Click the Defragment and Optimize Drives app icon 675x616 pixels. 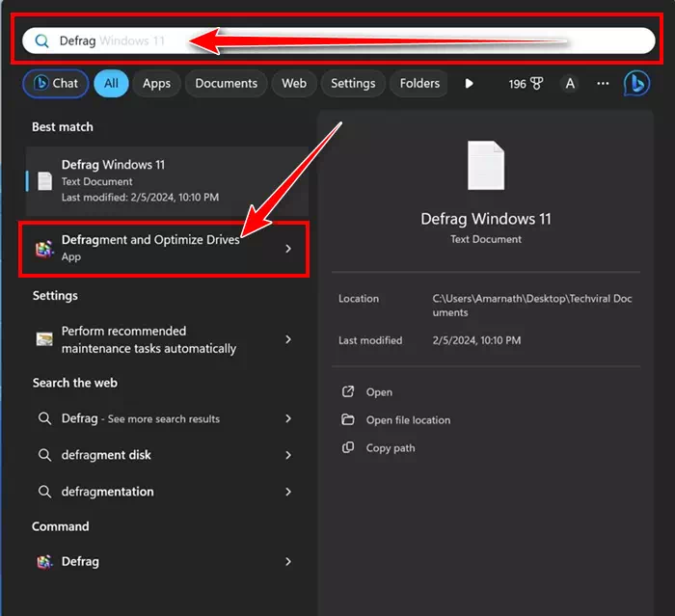click(44, 249)
